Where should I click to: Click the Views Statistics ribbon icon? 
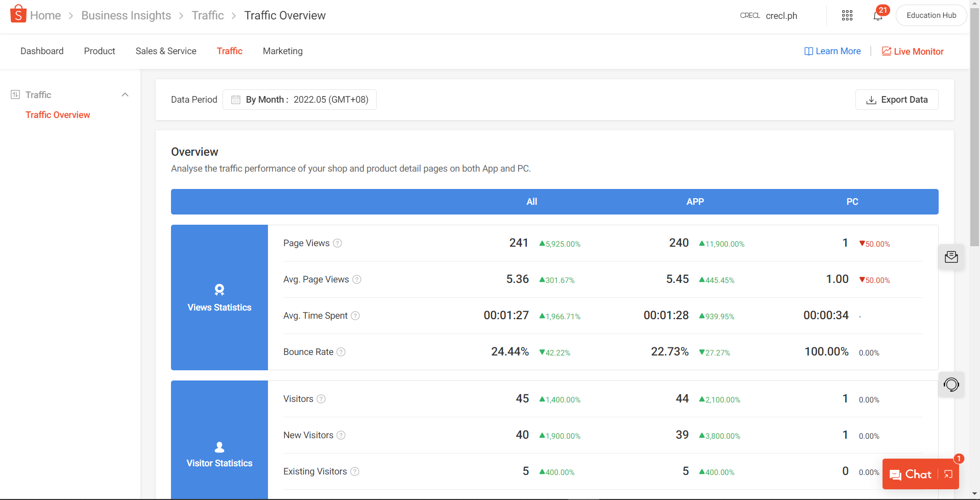coord(219,290)
